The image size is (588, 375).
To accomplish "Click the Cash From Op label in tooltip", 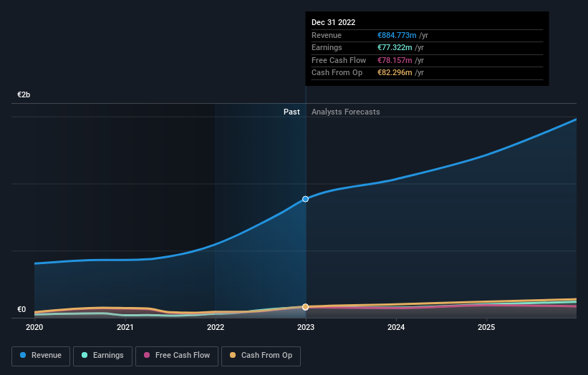I will click(337, 73).
